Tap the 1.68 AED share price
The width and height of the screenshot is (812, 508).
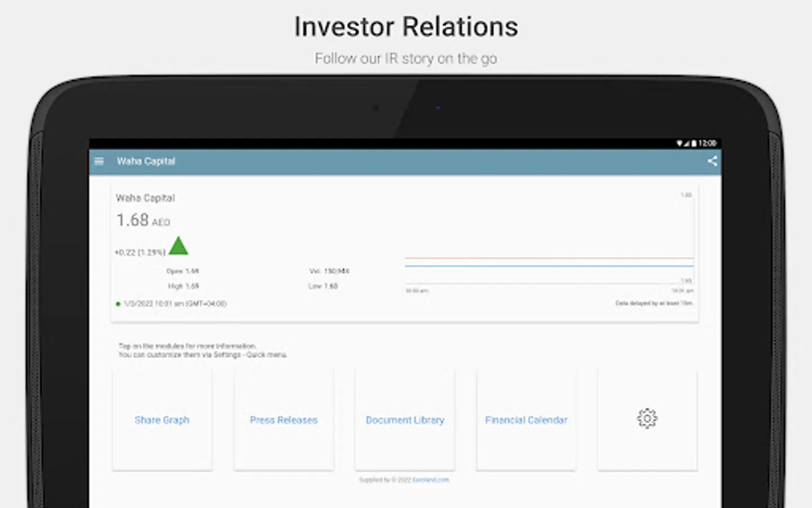(x=143, y=220)
